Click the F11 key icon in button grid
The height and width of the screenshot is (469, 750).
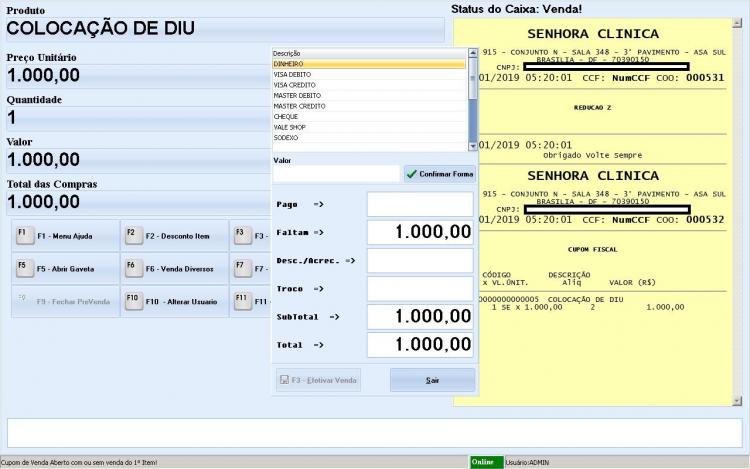(x=243, y=301)
